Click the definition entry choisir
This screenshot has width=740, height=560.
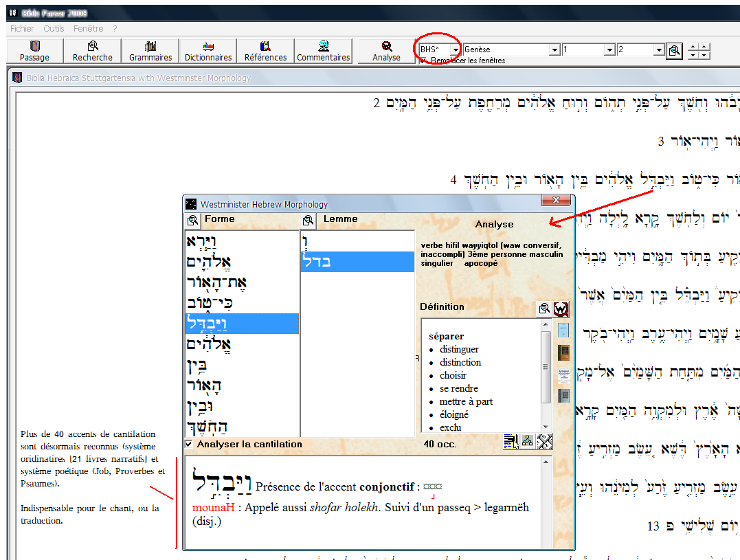453,376
